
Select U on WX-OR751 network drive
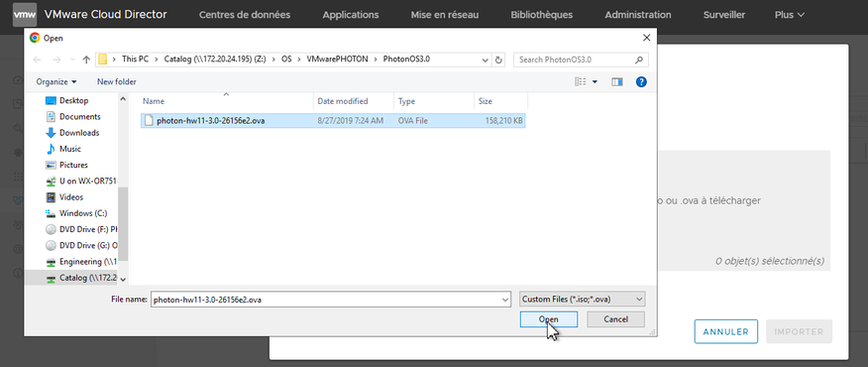point(80,182)
